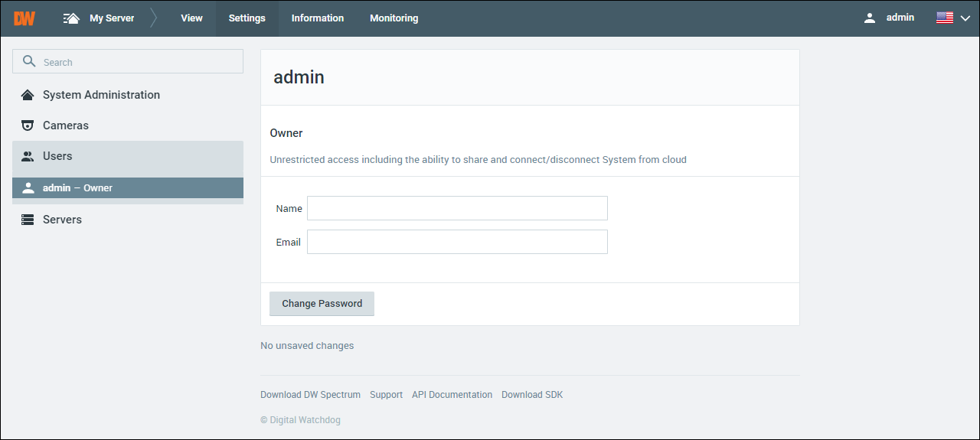
Task: Follow the Download DW Spectrum link
Action: click(310, 395)
